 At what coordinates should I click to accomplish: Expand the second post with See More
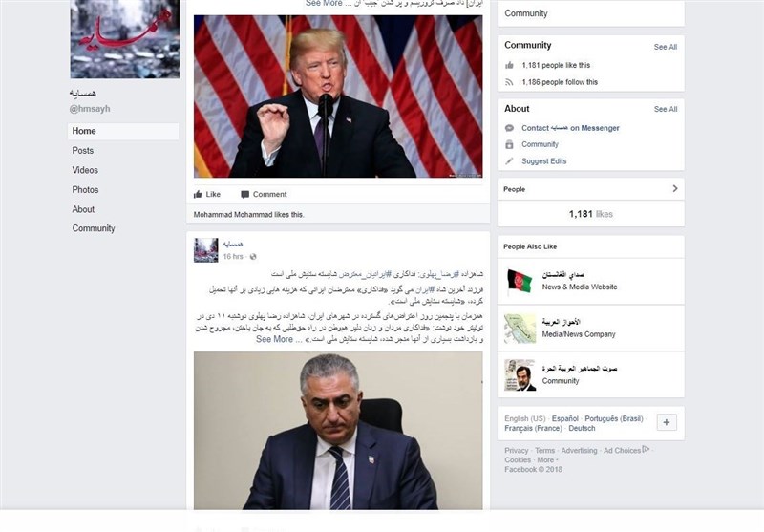click(x=274, y=339)
